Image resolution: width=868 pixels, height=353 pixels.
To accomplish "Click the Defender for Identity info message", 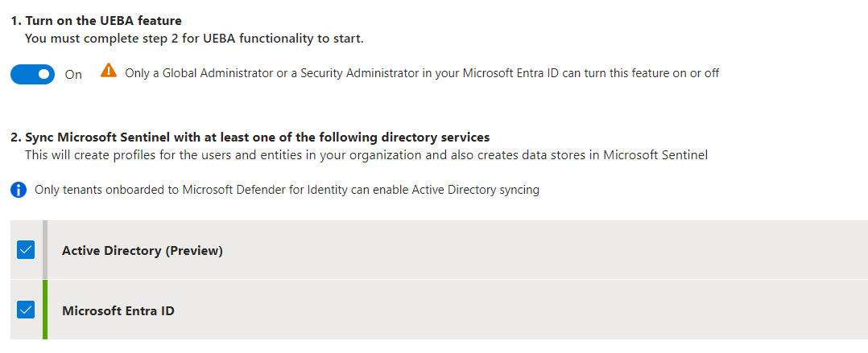I will coord(287,190).
